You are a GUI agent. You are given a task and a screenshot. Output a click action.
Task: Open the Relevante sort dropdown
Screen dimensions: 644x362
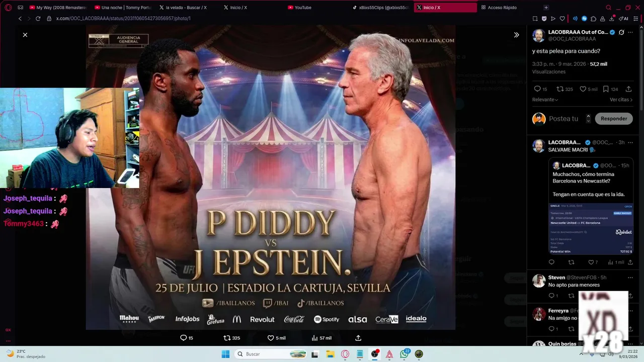tap(545, 100)
